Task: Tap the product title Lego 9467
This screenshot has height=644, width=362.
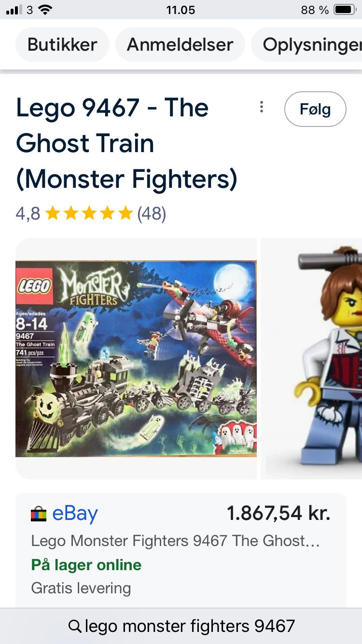Action: coord(127,143)
